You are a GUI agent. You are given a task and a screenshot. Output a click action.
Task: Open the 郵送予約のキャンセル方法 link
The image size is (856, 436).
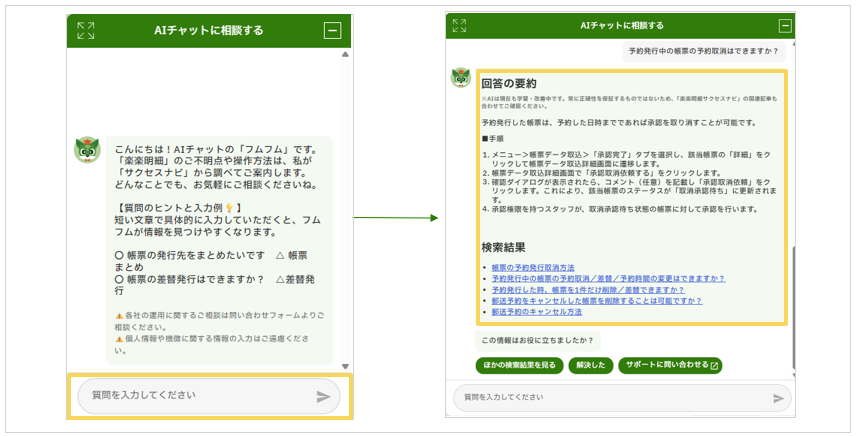coord(536,312)
